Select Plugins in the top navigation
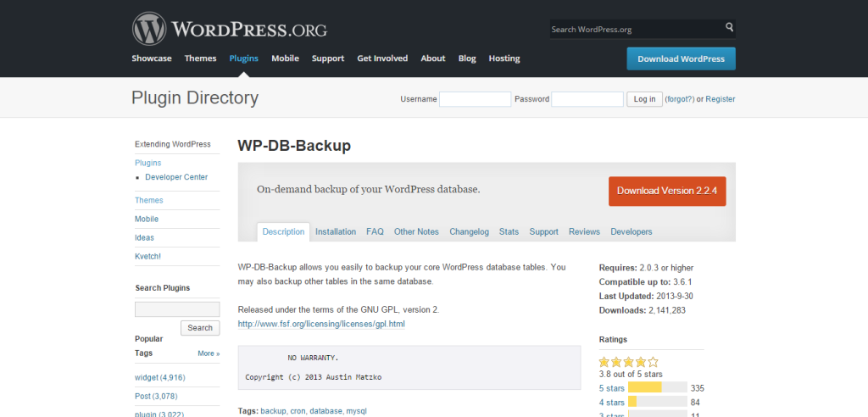This screenshot has height=417, width=868. (243, 58)
